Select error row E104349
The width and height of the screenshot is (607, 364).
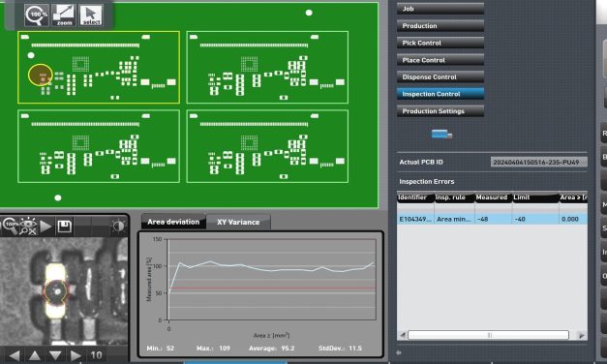pyautogui.click(x=492, y=219)
